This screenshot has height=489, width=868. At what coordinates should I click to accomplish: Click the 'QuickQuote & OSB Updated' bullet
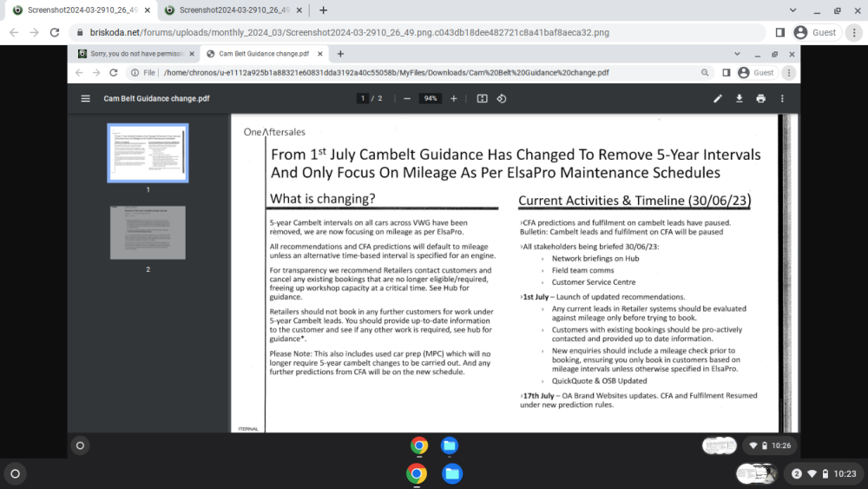tap(599, 381)
